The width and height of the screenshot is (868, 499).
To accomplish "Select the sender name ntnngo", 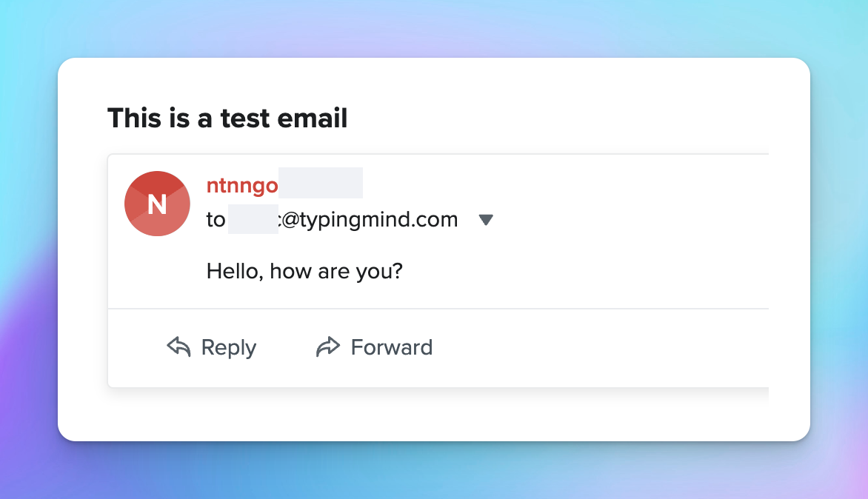I will tap(242, 186).
